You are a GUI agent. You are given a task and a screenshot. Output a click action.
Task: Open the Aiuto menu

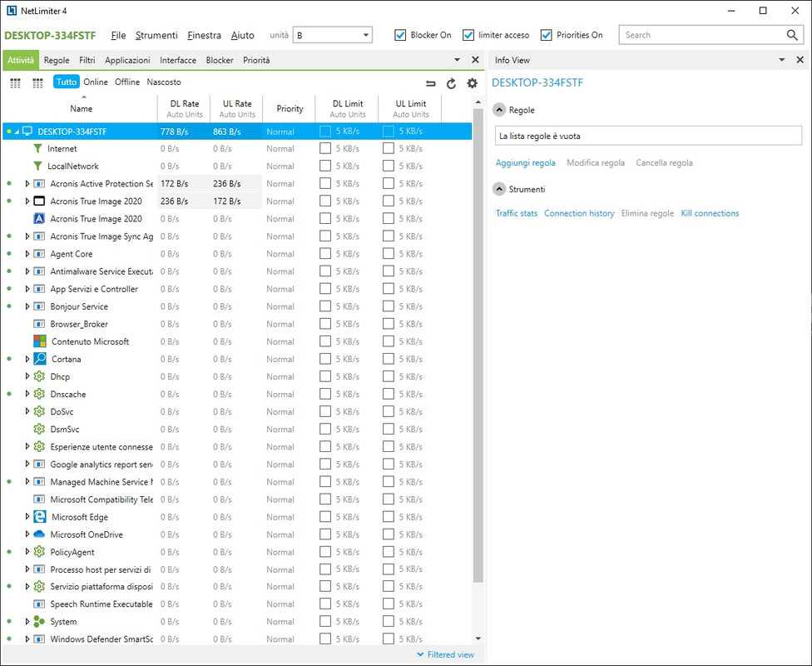242,35
